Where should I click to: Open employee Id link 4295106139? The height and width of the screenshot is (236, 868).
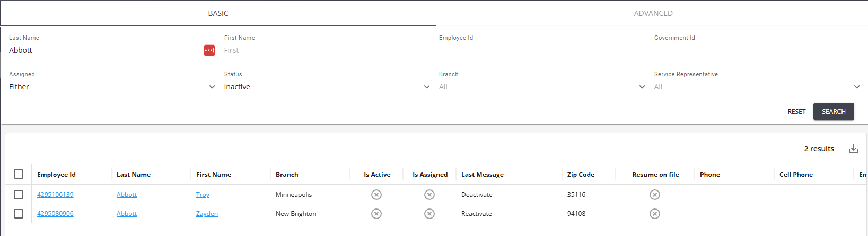(x=55, y=195)
